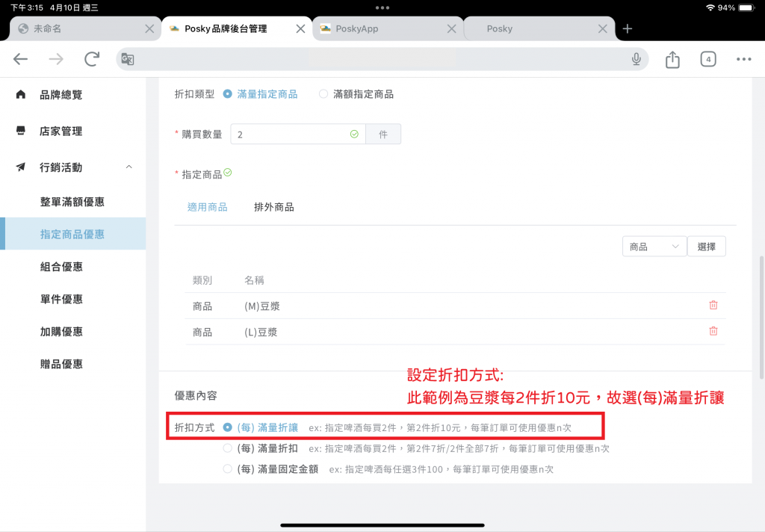This screenshot has width=765, height=532.
Task: Go back using the browser back arrow
Action: click(20, 59)
